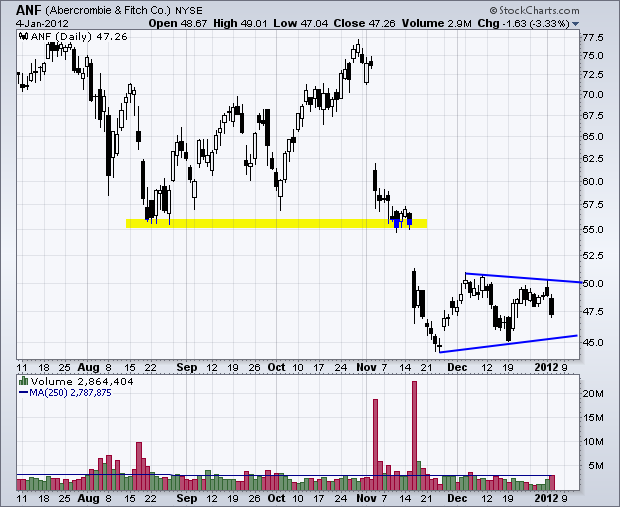620x507 pixels.
Task: Click the Open 48.67 value
Action: click(178, 23)
